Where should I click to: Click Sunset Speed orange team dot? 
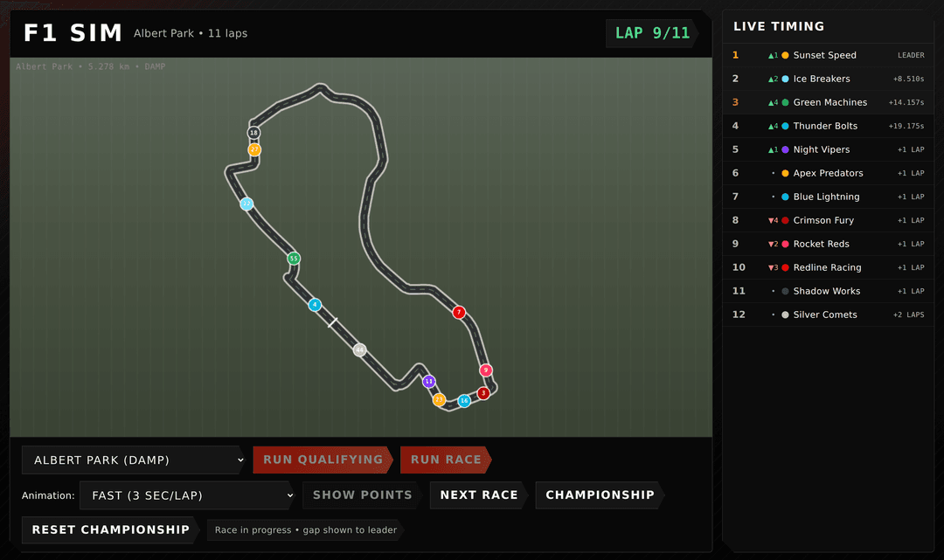tap(785, 55)
